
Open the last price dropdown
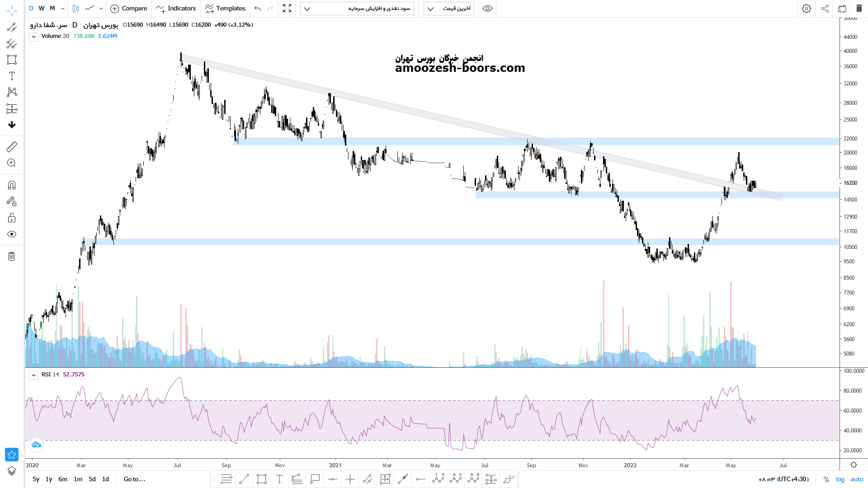pyautogui.click(x=448, y=9)
